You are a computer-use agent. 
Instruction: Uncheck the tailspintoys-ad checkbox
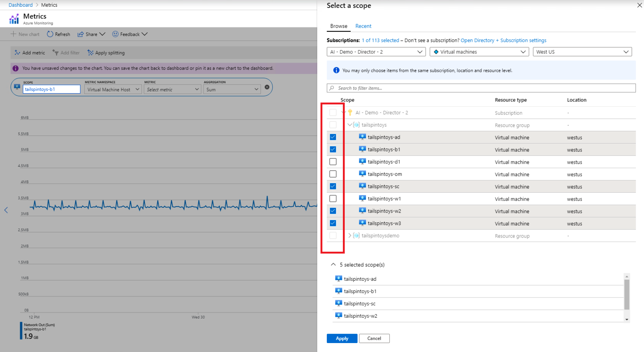click(x=333, y=137)
